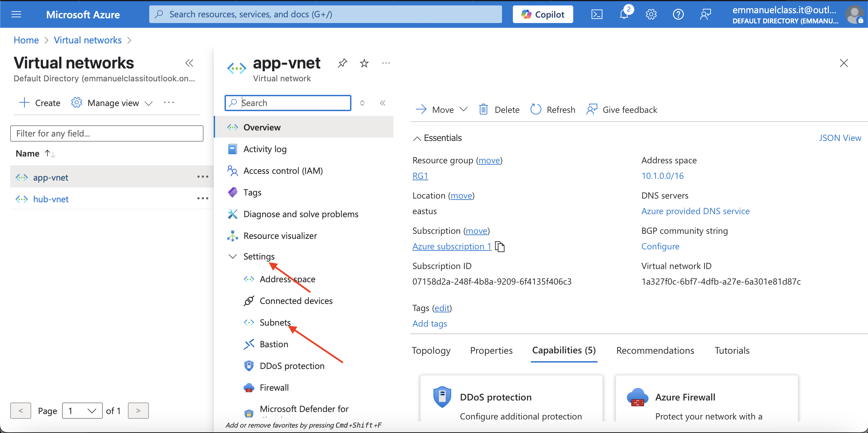Open Cloud Shell from the top bar

point(597,14)
